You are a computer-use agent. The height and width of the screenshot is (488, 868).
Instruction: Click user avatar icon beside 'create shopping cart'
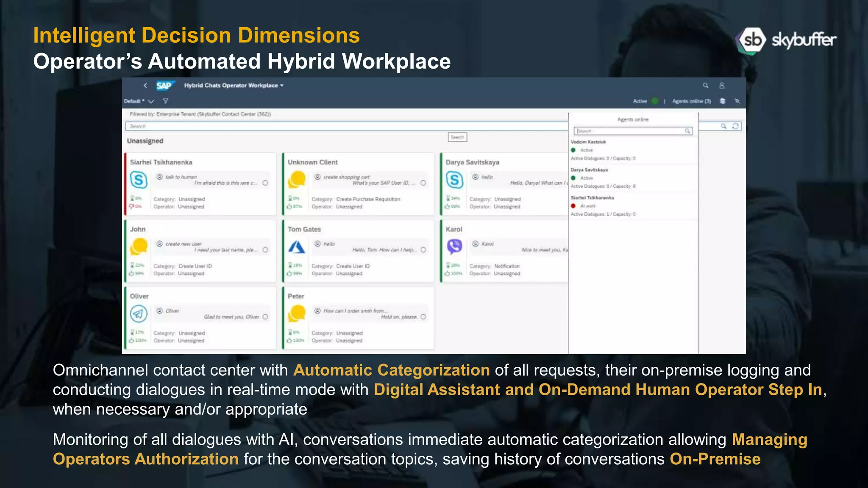coord(317,177)
